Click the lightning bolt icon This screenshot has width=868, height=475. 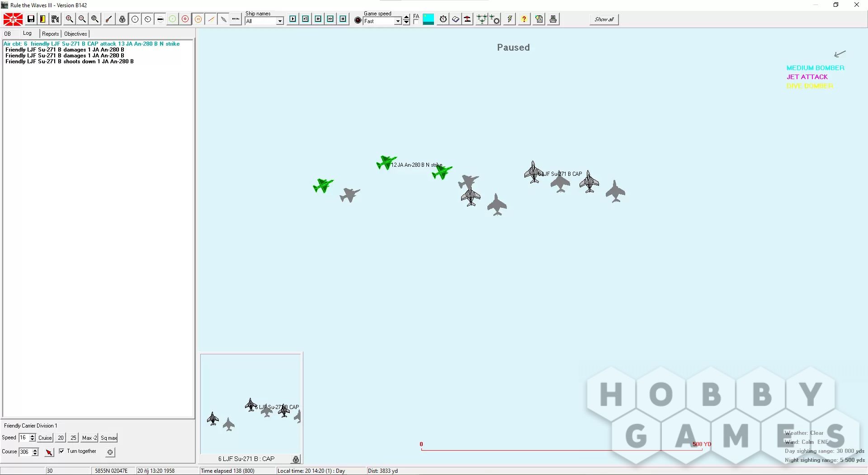pyautogui.click(x=509, y=19)
